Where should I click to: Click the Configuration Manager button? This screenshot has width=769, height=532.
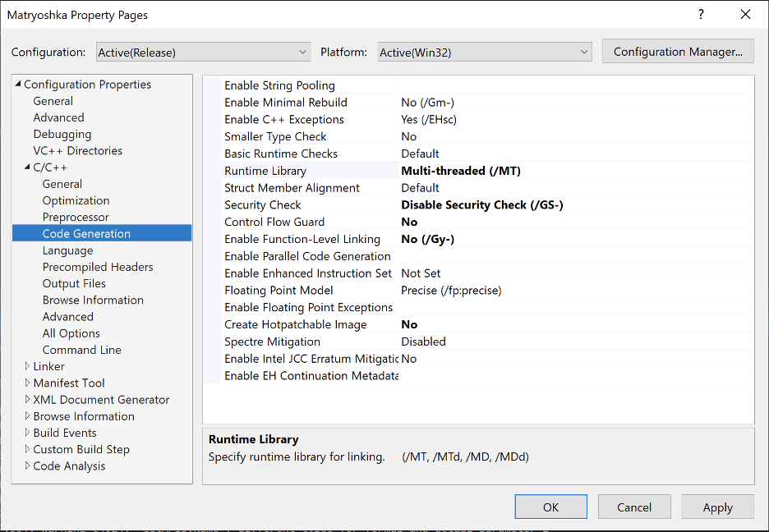point(678,52)
